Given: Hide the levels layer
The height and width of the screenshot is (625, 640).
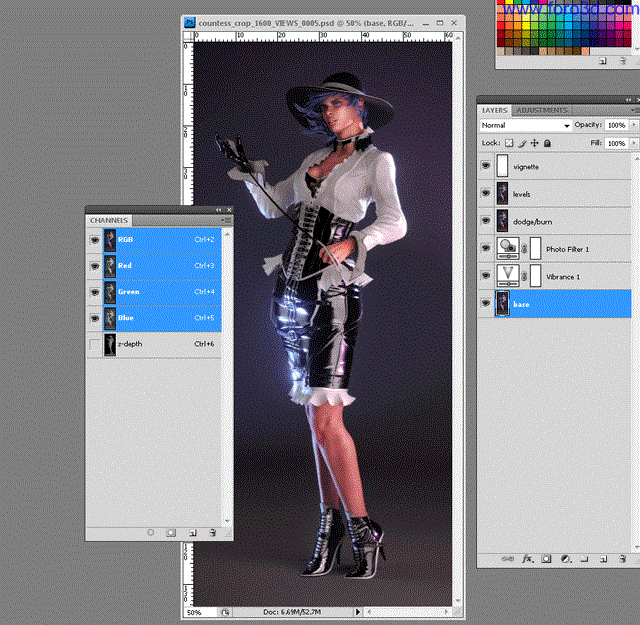Looking at the screenshot, I should [486, 193].
